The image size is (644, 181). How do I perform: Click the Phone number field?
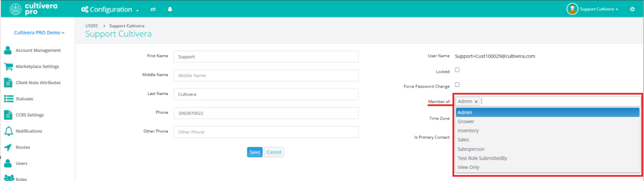(266, 113)
